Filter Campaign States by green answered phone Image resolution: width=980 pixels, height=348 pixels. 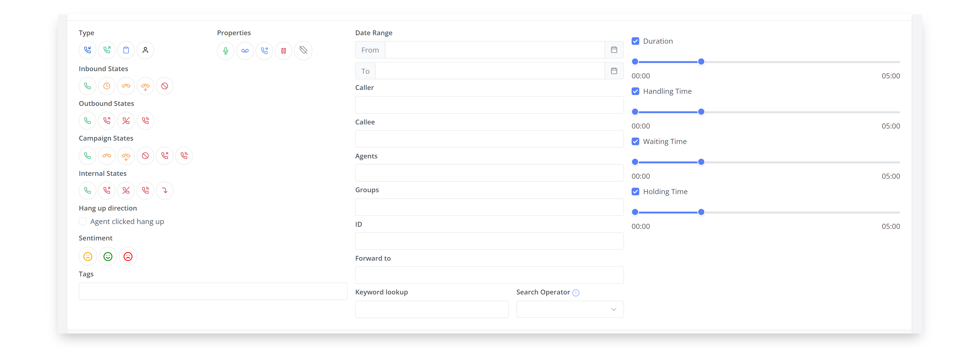pos(88,156)
